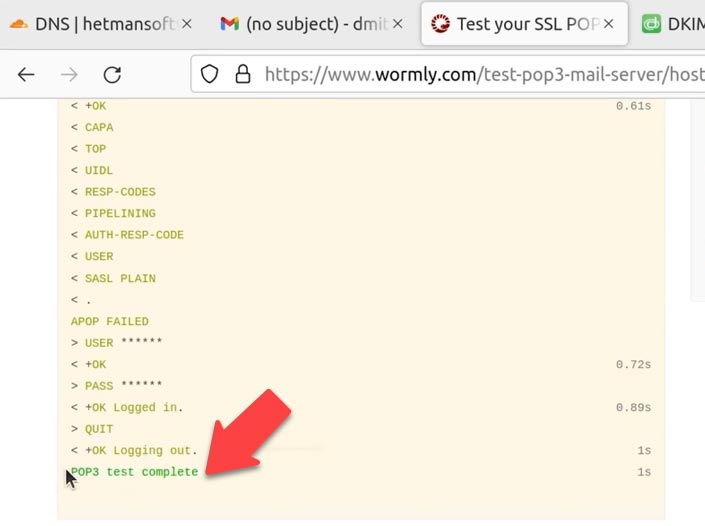The image size is (705, 526).
Task: Open the tracking protection shield icon
Action: point(210,74)
